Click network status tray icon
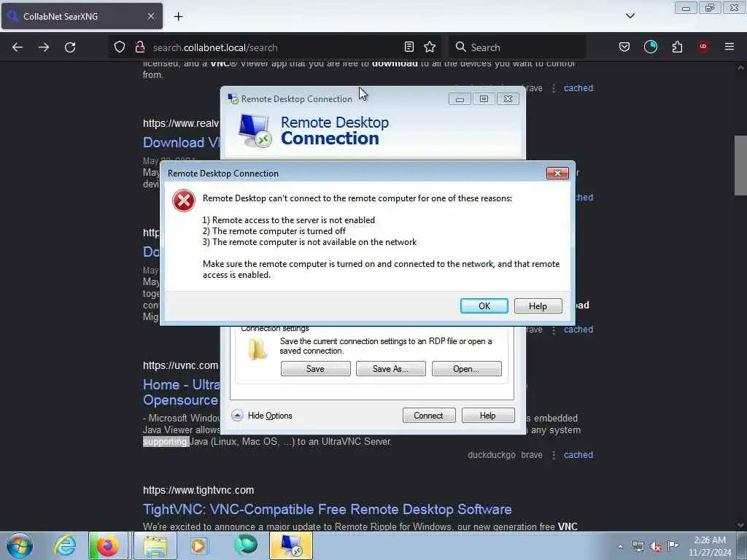The width and height of the screenshot is (747, 560). [x=638, y=547]
